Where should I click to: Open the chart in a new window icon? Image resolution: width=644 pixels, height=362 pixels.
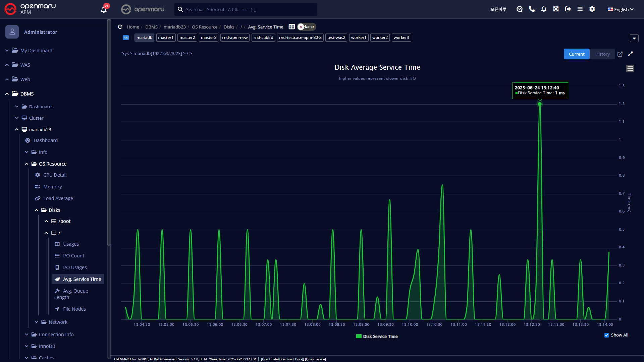(620, 54)
